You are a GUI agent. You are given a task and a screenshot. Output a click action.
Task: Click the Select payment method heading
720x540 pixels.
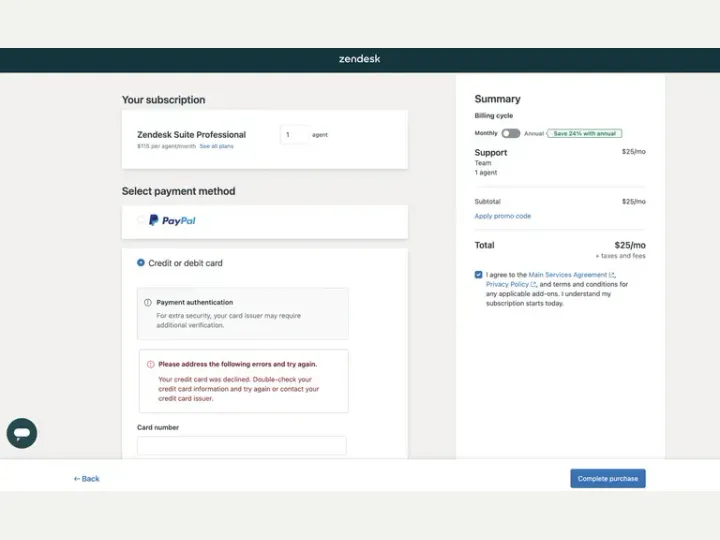pos(178,191)
